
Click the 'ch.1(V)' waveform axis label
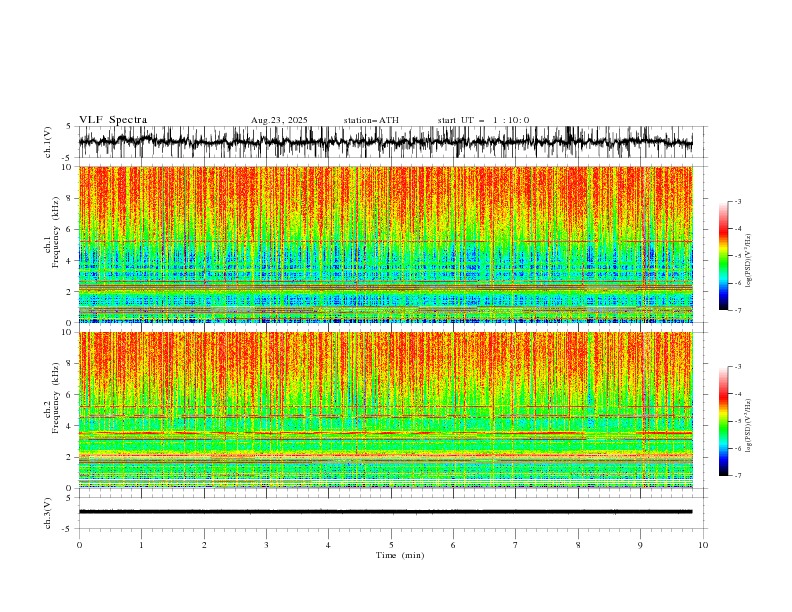48,142
